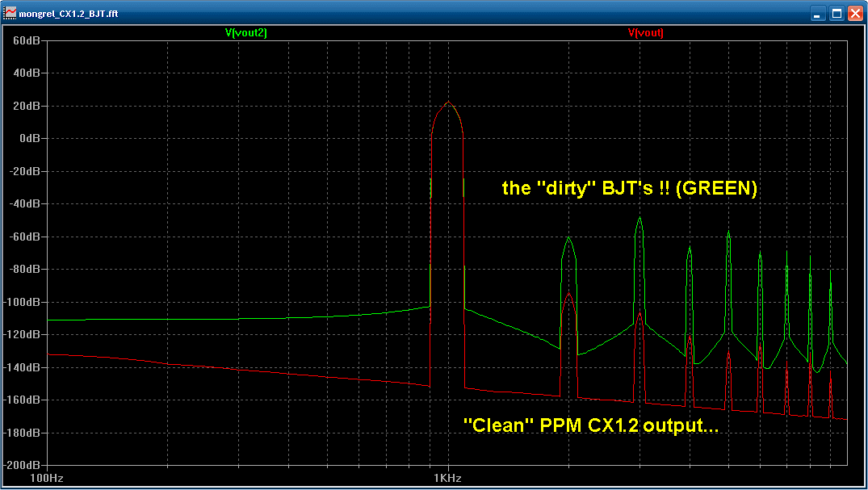The image size is (868, 490).
Task: Click the -100dB vertical axis label
Action: [x=22, y=302]
